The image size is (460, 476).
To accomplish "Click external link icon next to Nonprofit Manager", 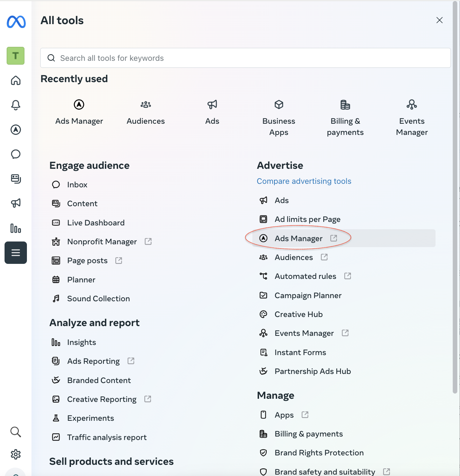I will tap(148, 241).
